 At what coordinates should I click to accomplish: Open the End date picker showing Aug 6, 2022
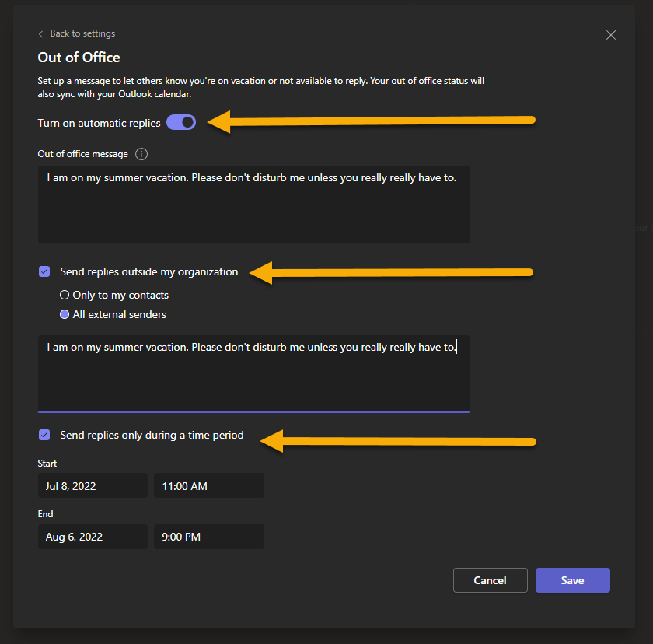pyautogui.click(x=92, y=537)
